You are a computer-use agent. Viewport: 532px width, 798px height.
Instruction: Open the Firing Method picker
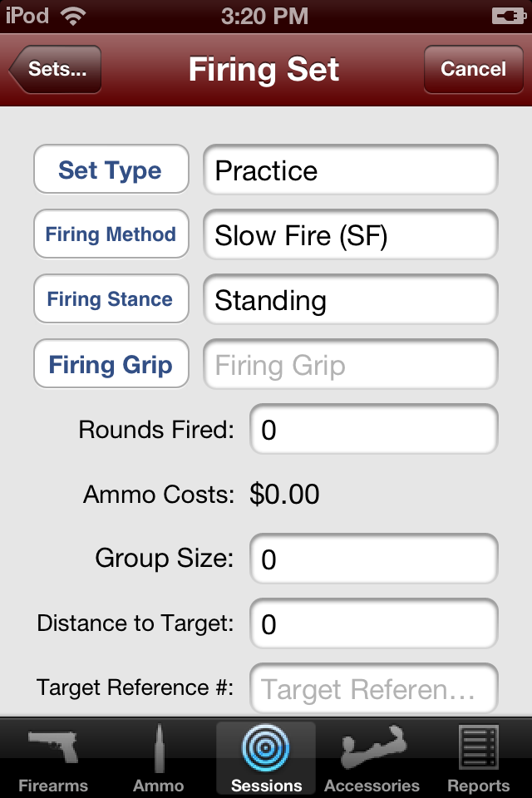click(x=111, y=234)
